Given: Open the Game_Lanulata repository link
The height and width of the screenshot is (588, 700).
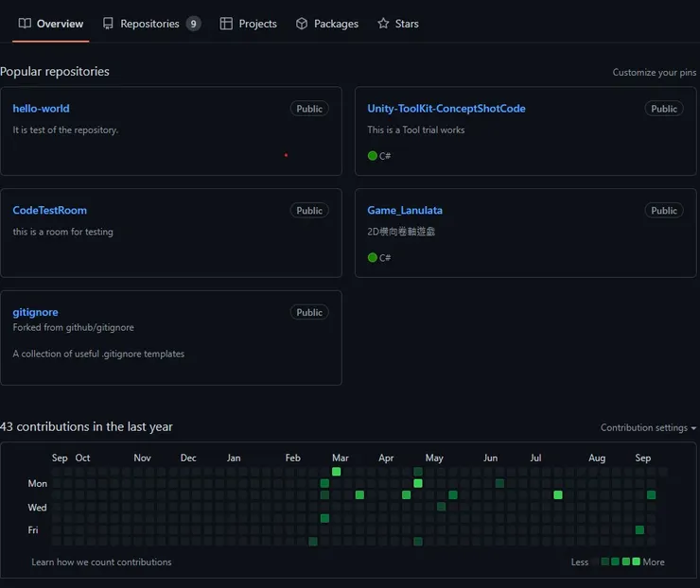Looking at the screenshot, I should coord(405,210).
